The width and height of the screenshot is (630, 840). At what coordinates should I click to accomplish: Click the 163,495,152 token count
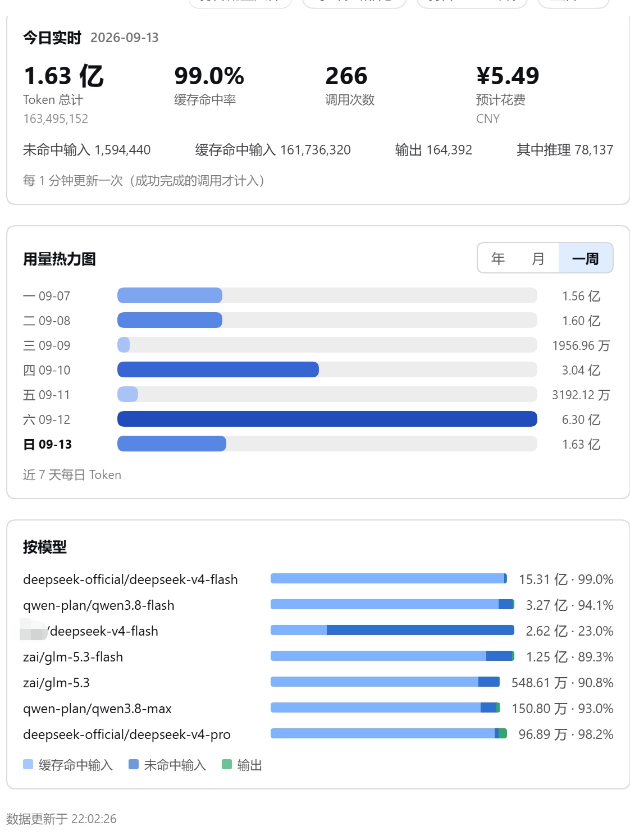(56, 118)
